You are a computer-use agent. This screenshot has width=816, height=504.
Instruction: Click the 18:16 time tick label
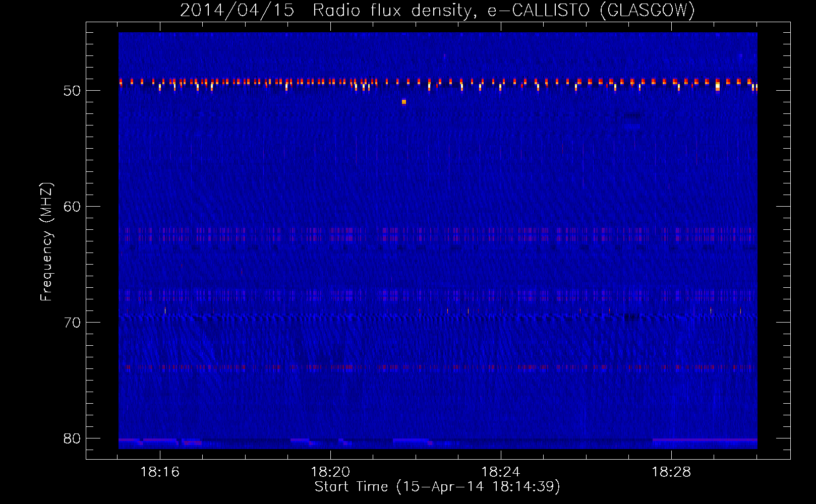click(x=160, y=472)
